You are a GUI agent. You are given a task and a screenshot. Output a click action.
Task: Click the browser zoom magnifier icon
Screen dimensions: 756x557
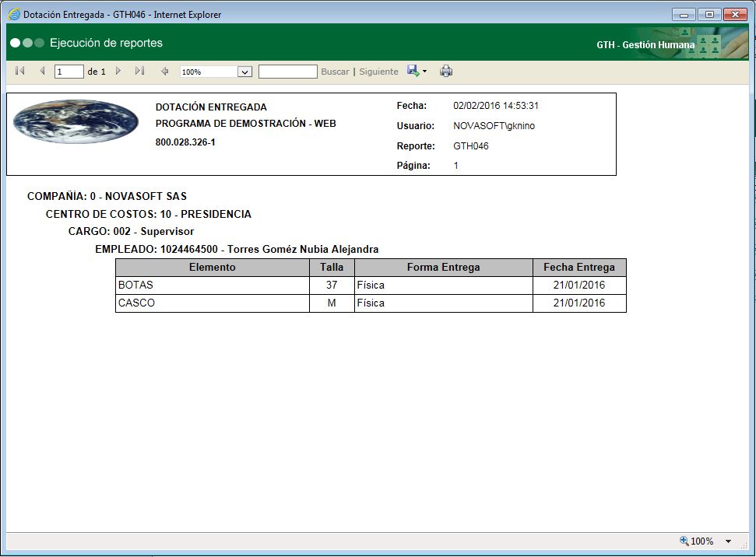(x=684, y=541)
